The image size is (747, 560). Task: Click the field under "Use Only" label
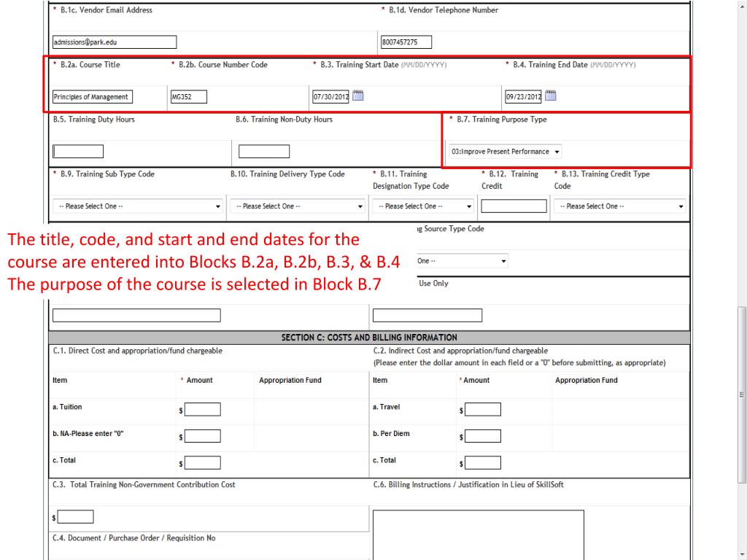click(x=427, y=315)
